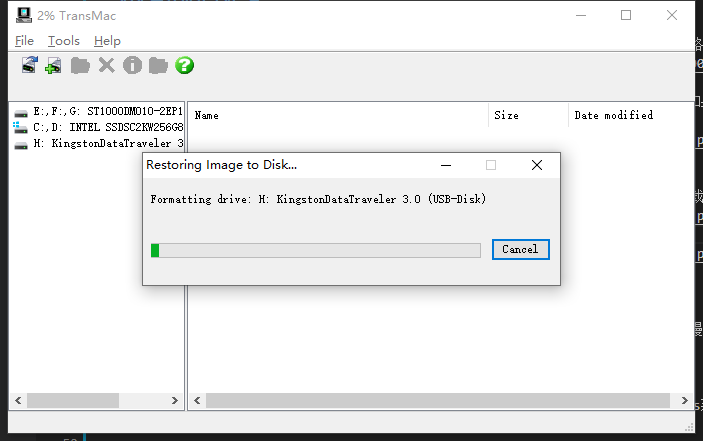The image size is (703, 441).
Task: Cancel the image restore operation
Action: [520, 249]
